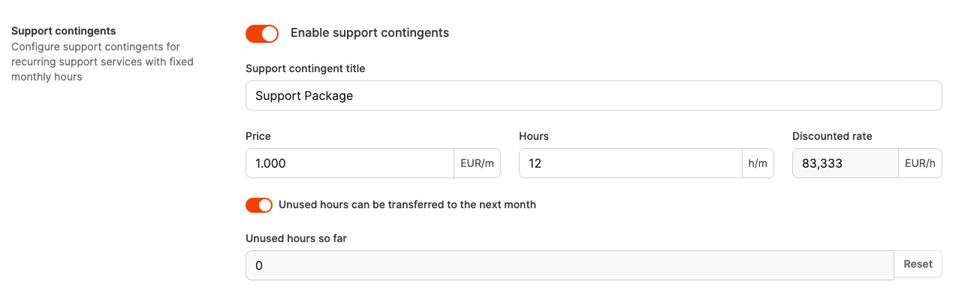Click the h/m unit suffix
Screen dimensions: 980x306
[x=758, y=163]
